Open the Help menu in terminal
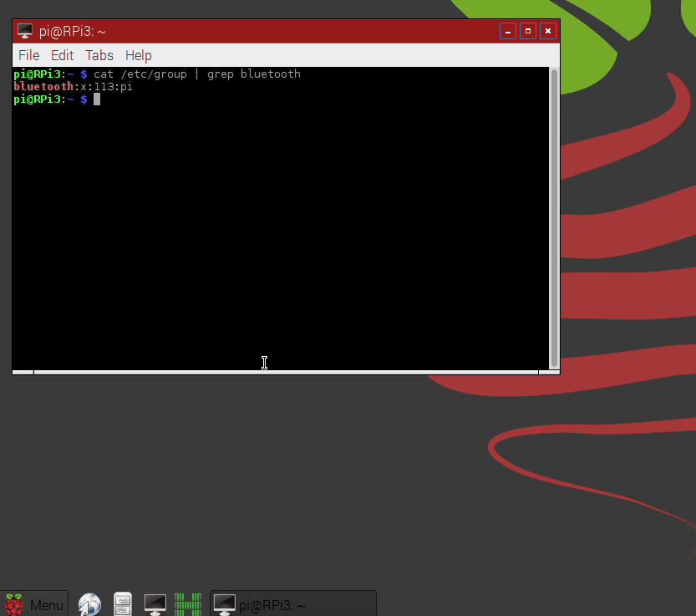Viewport: 696px width, 616px height. click(x=139, y=55)
